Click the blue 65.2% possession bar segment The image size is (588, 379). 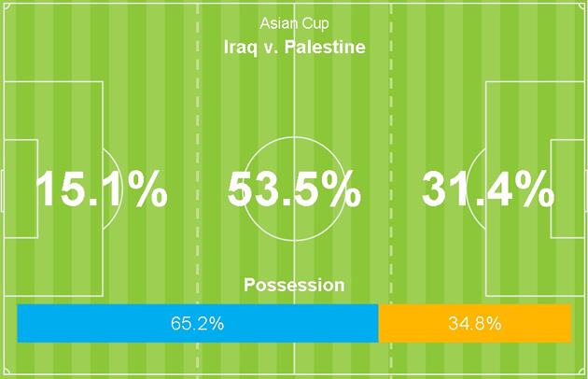(197, 324)
